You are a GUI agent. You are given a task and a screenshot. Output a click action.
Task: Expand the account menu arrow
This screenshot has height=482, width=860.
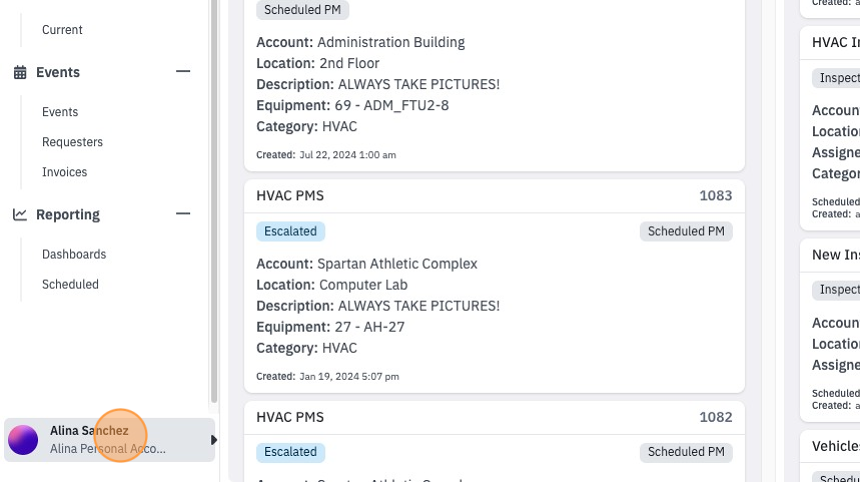pos(214,440)
